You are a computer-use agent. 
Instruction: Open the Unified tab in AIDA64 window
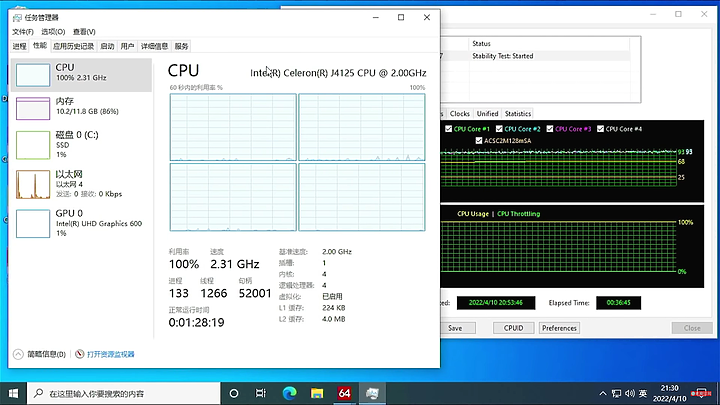[487, 113]
